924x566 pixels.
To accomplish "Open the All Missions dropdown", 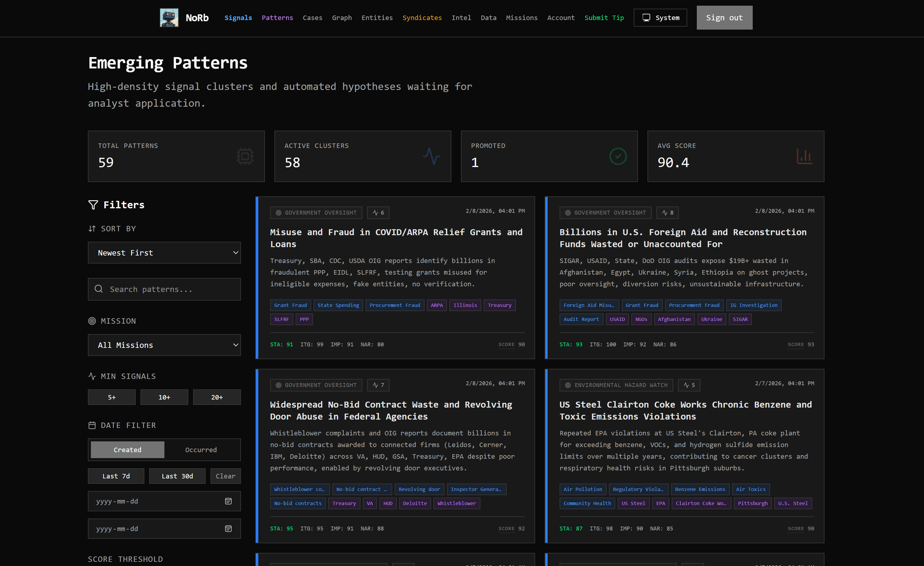I will [164, 345].
